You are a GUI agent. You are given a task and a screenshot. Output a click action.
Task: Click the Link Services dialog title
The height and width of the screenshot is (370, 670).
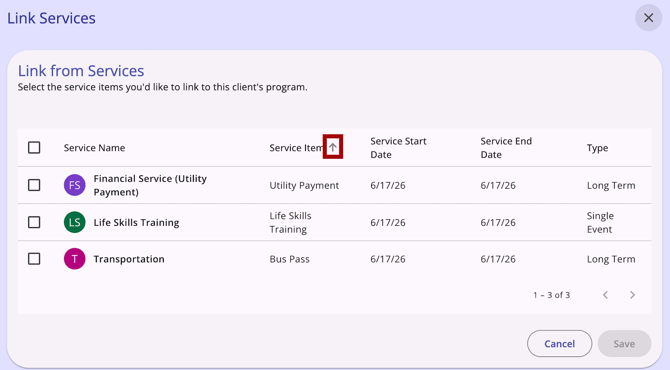click(x=51, y=18)
